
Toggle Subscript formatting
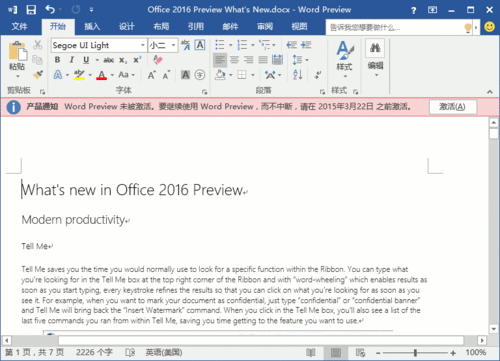[123, 60]
